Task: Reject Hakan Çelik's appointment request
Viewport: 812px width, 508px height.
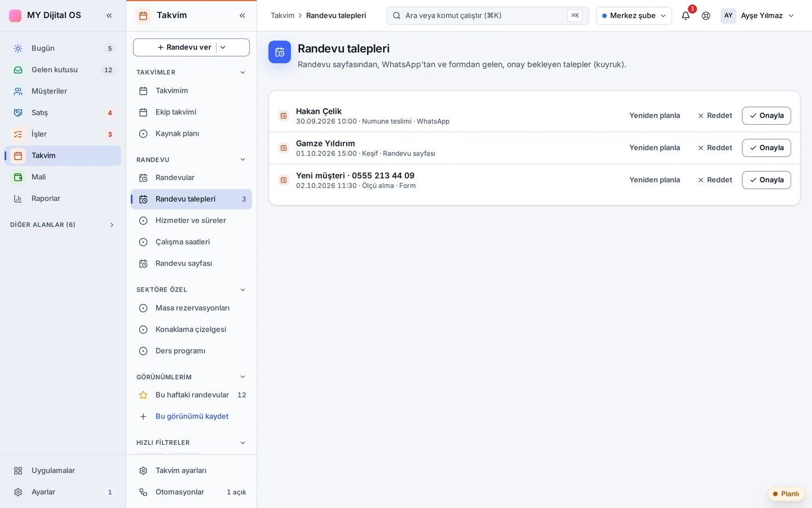Action: [x=715, y=116]
